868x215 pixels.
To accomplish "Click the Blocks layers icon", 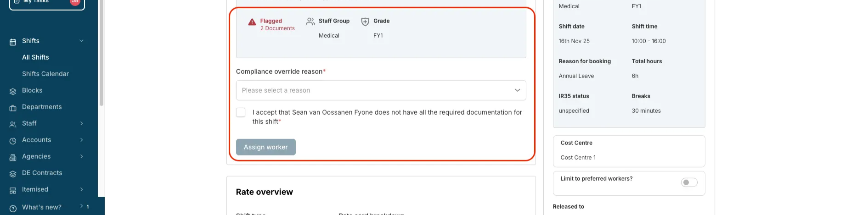I will click(13, 91).
